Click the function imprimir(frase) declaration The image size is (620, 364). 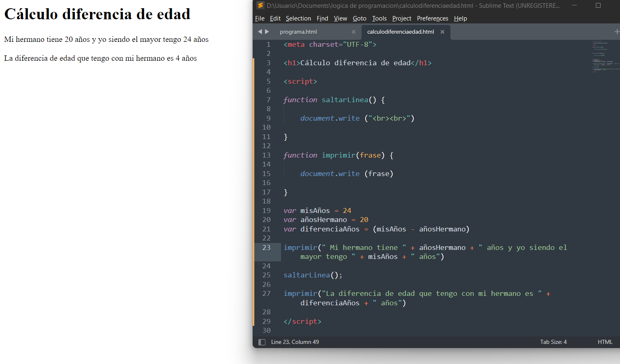pos(338,155)
